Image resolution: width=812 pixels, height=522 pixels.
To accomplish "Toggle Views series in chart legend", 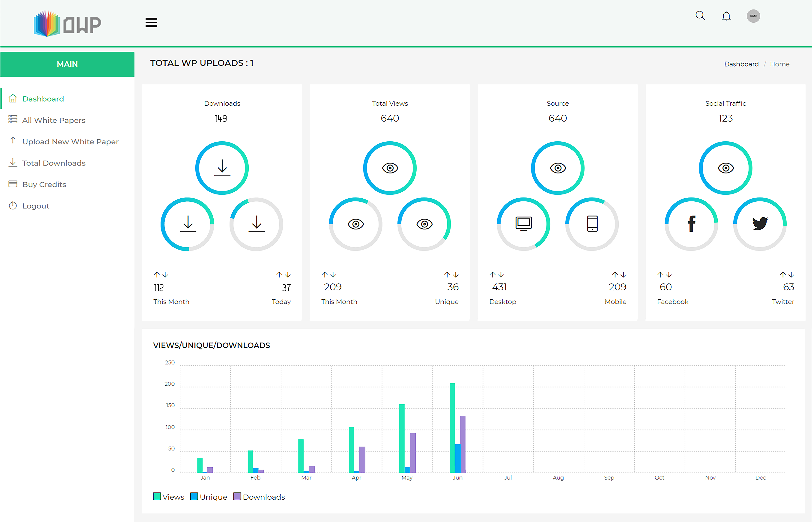I will coord(168,497).
